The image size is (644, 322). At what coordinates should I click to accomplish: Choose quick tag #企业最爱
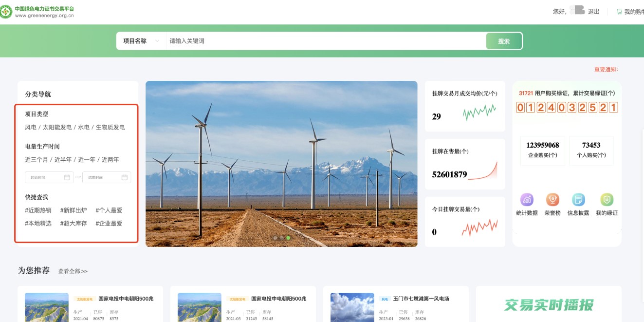click(109, 224)
